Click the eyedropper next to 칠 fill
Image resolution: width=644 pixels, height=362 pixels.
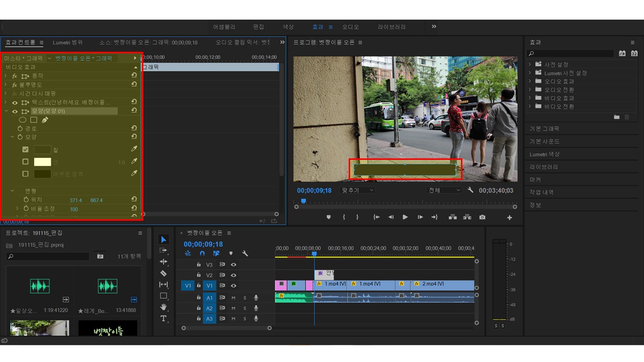coord(134,149)
